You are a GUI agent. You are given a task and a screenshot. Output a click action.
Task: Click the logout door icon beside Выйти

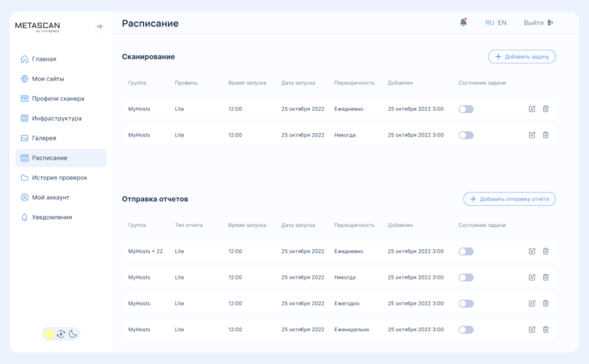click(550, 22)
